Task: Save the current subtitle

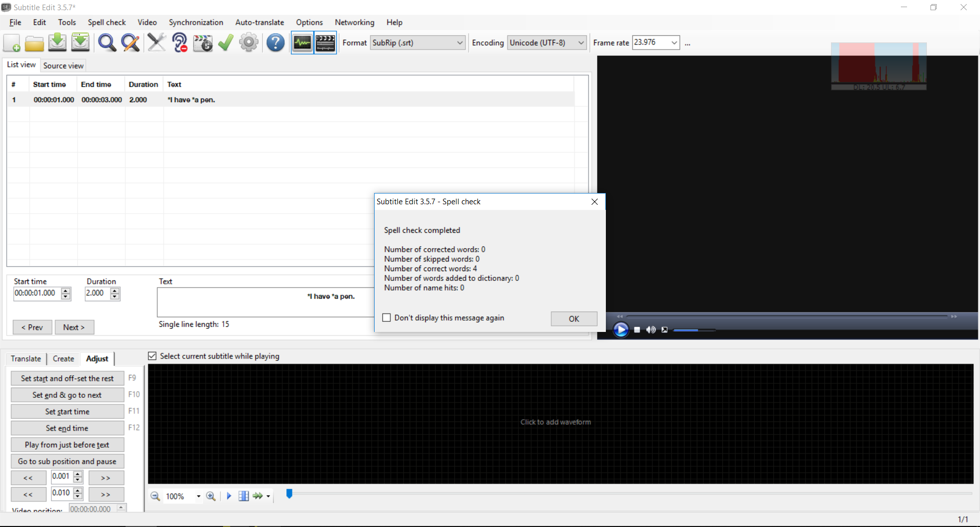Action: tap(57, 42)
